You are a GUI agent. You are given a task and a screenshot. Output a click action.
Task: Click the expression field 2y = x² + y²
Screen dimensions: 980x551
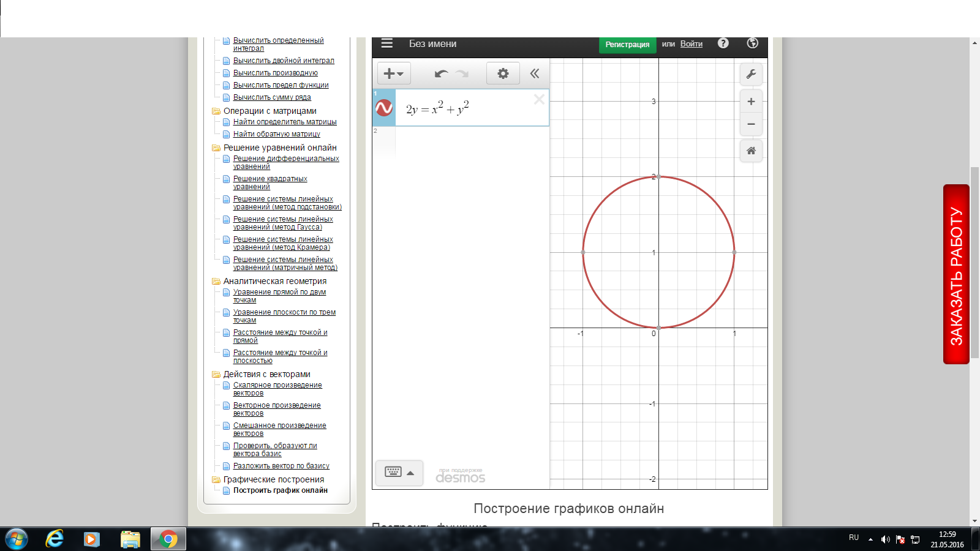(x=472, y=108)
